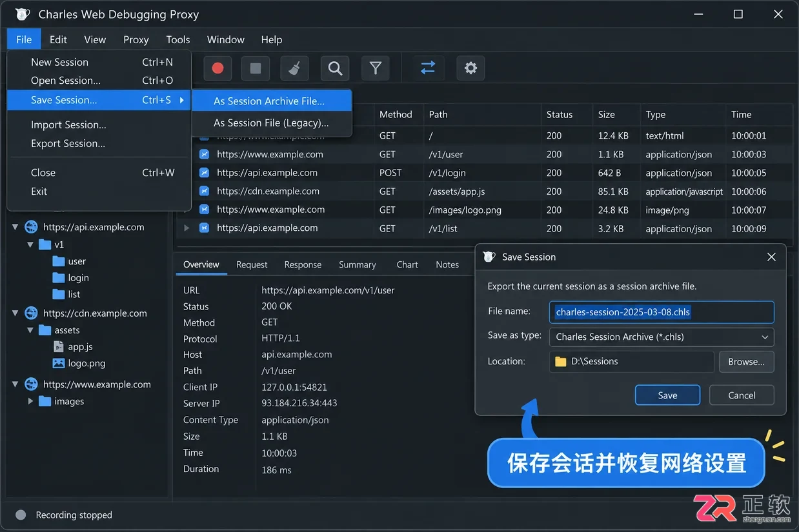Viewport: 799px width, 532px height.
Task: Switch to the Summary tab
Action: [x=357, y=264]
